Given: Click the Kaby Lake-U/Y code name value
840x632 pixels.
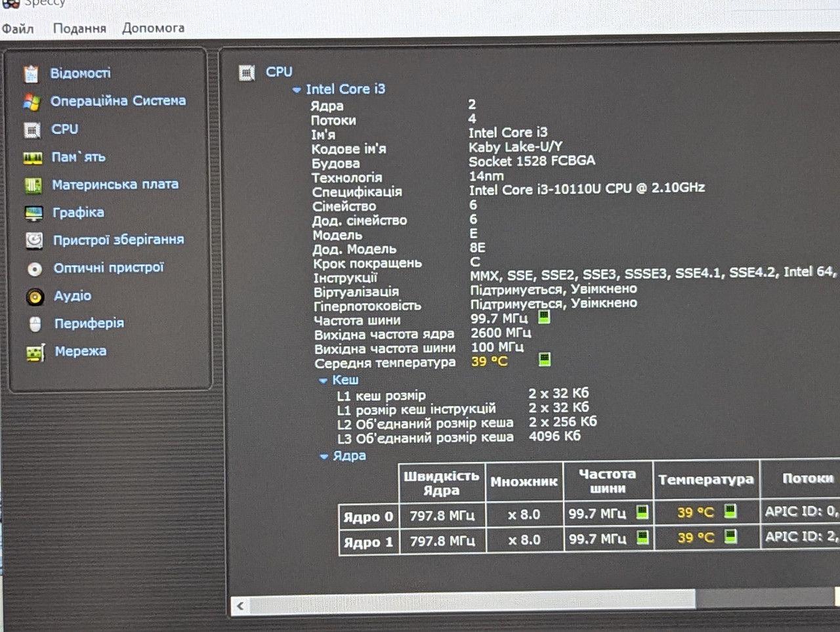Looking at the screenshot, I should click(x=515, y=147).
